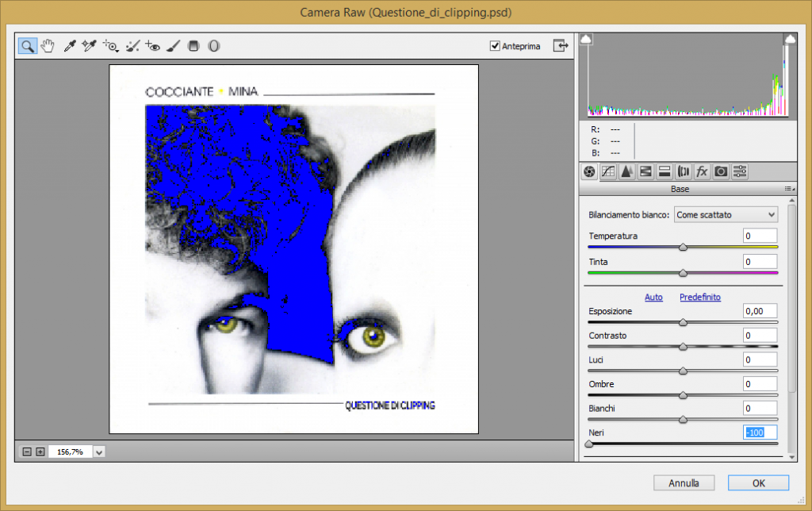Open the Effects fx panel tab
Viewport: 812px width, 511px height.
click(x=703, y=171)
